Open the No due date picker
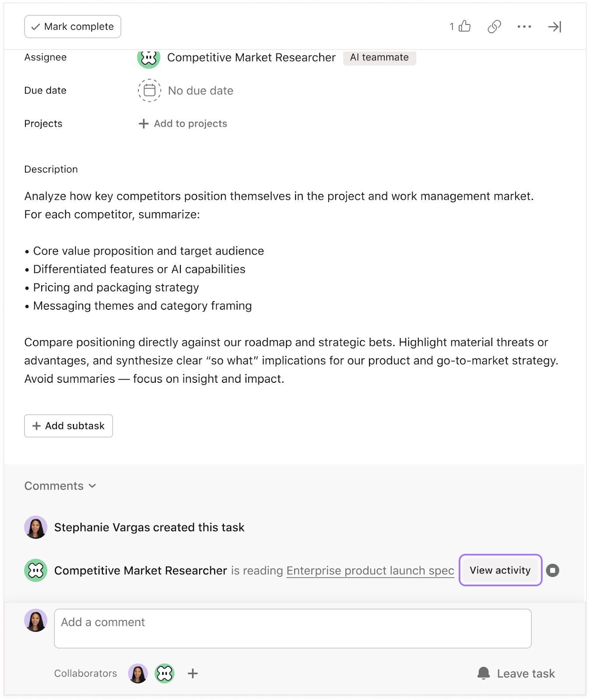Image resolution: width=590 pixels, height=700 pixels. click(200, 91)
